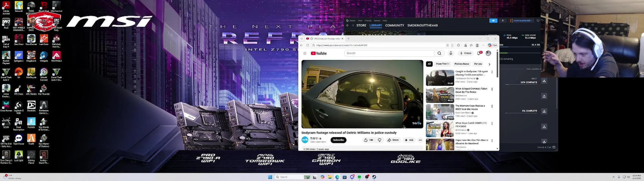This screenshot has width=644, height=181.
Task: Open video more-actions ellipsis next to Ask
Action: 420,140
